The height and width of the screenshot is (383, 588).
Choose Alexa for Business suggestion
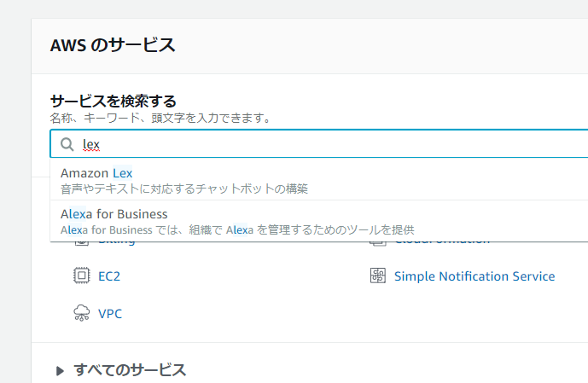tap(319, 221)
